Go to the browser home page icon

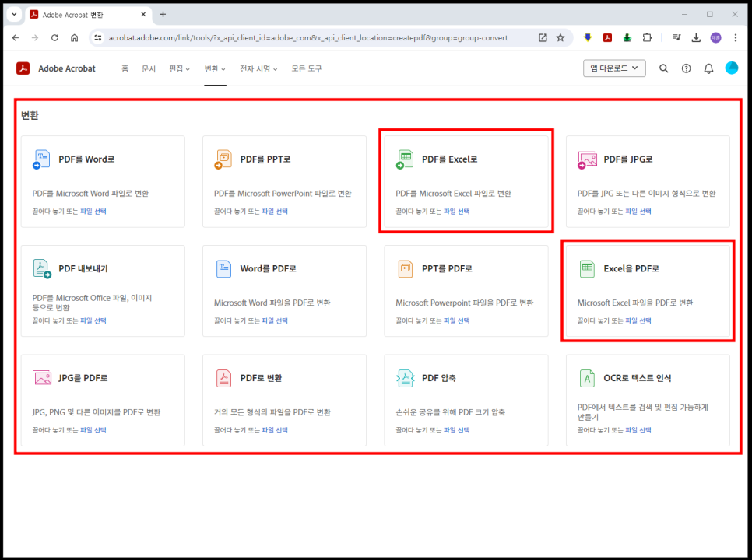point(74,37)
